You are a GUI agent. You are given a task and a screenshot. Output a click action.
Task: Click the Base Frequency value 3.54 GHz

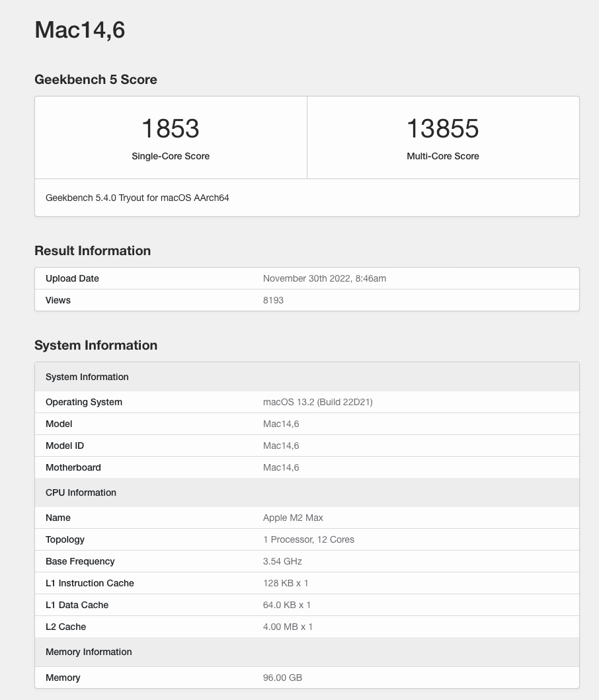(x=282, y=561)
